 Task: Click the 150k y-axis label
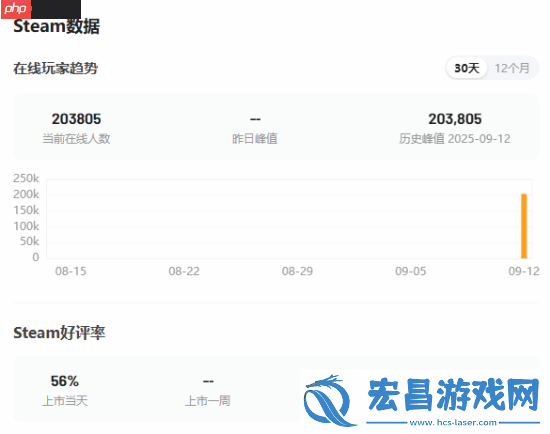26,210
